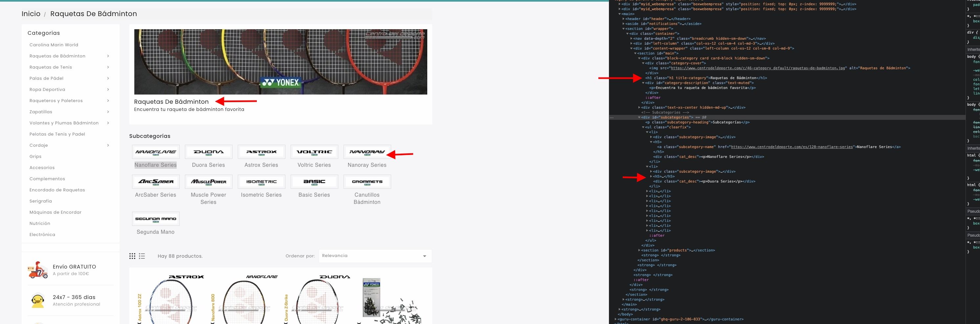Open the Basic series logo thumbnail

[314, 182]
